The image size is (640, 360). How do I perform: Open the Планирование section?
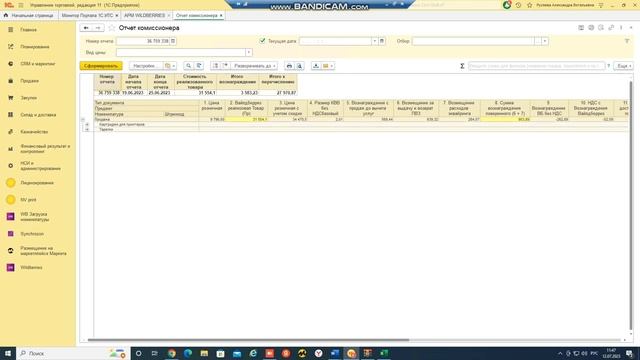click(35, 47)
